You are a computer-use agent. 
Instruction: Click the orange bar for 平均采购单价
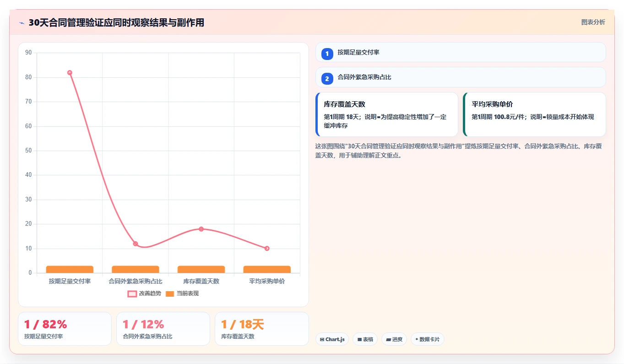[x=267, y=269]
